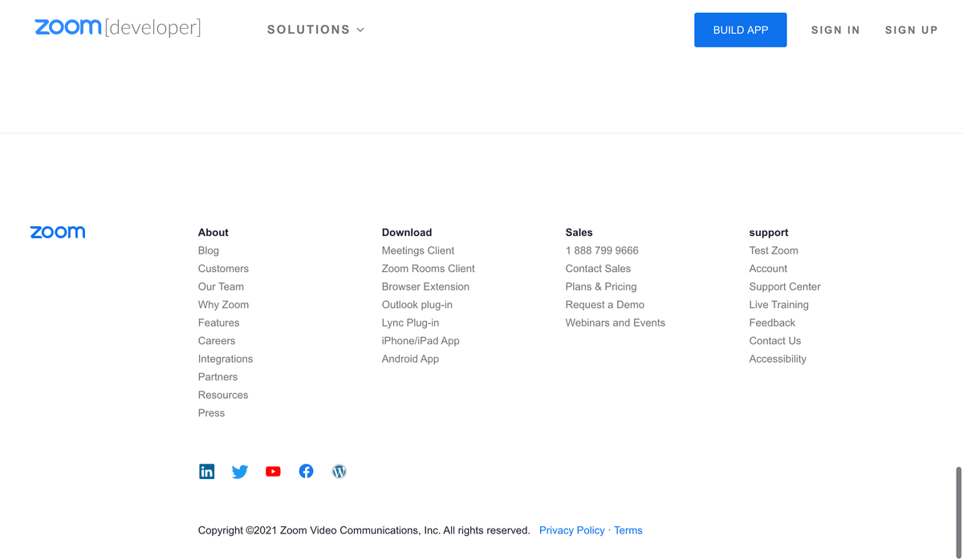Open Zoom's Facebook icon
963x560 pixels.
[x=307, y=472]
